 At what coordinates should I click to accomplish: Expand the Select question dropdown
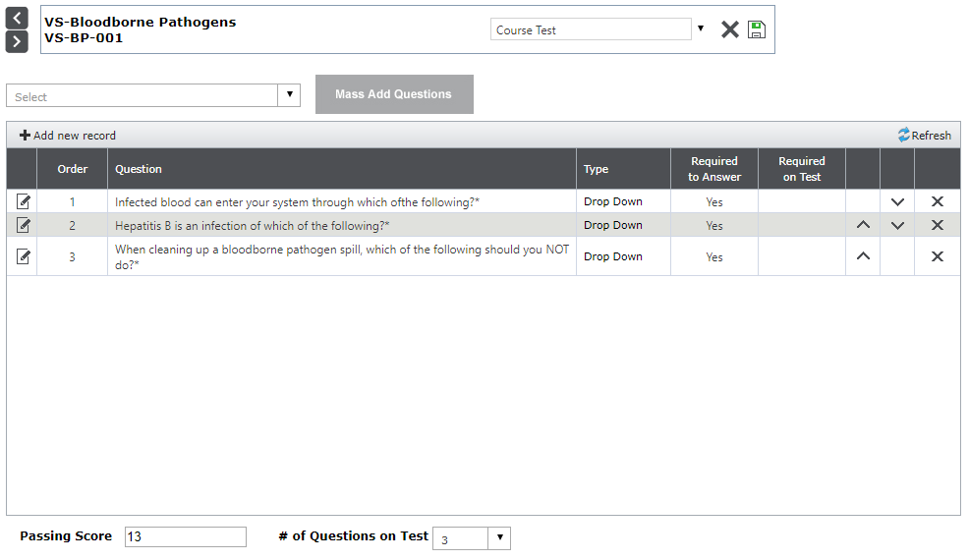[x=289, y=95]
